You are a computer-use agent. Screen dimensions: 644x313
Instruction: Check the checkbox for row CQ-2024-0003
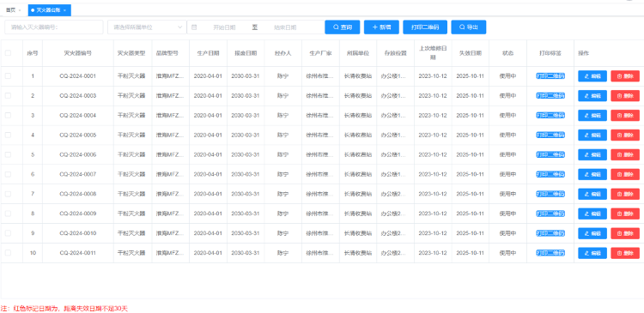(x=8, y=95)
